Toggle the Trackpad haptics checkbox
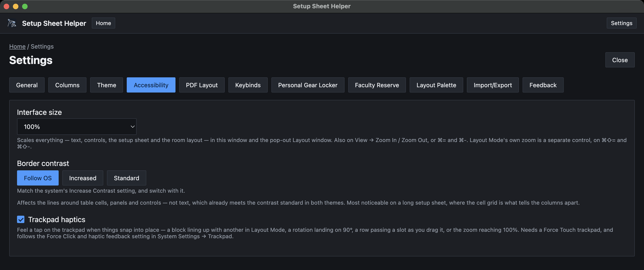The height and width of the screenshot is (270, 644). (21, 219)
